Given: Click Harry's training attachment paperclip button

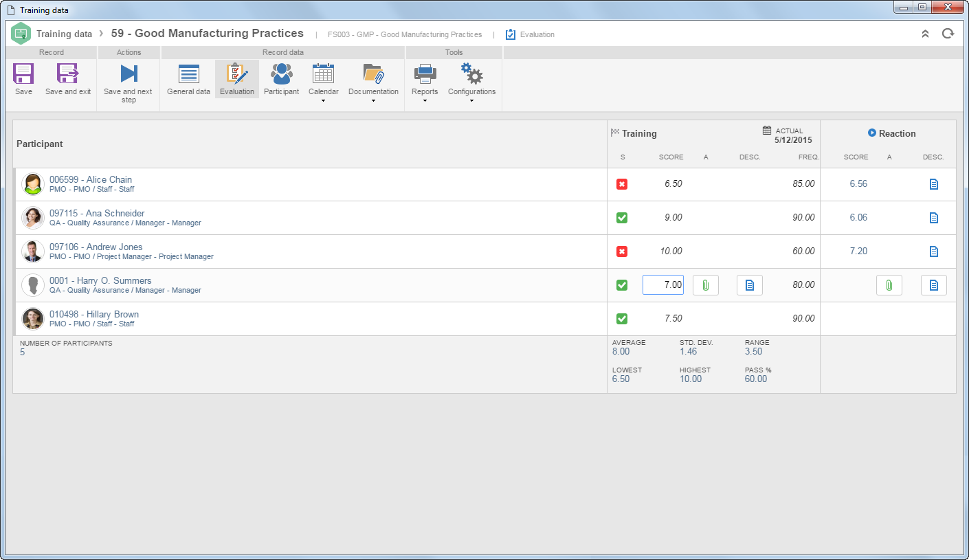Looking at the screenshot, I should [706, 285].
